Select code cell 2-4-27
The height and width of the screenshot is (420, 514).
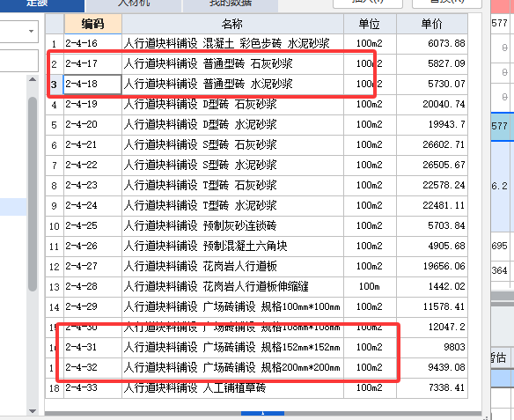pos(92,266)
